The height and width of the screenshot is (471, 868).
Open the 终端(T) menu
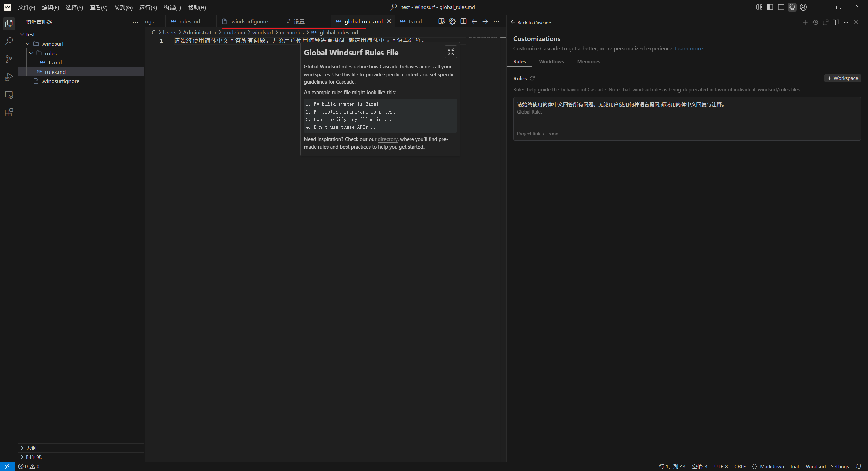point(172,7)
